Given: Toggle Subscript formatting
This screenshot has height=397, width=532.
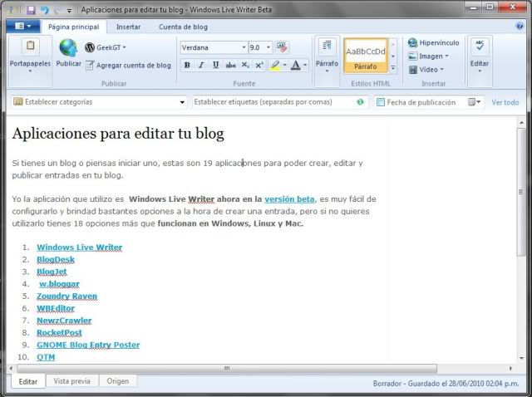Looking at the screenshot, I should pos(245,65).
